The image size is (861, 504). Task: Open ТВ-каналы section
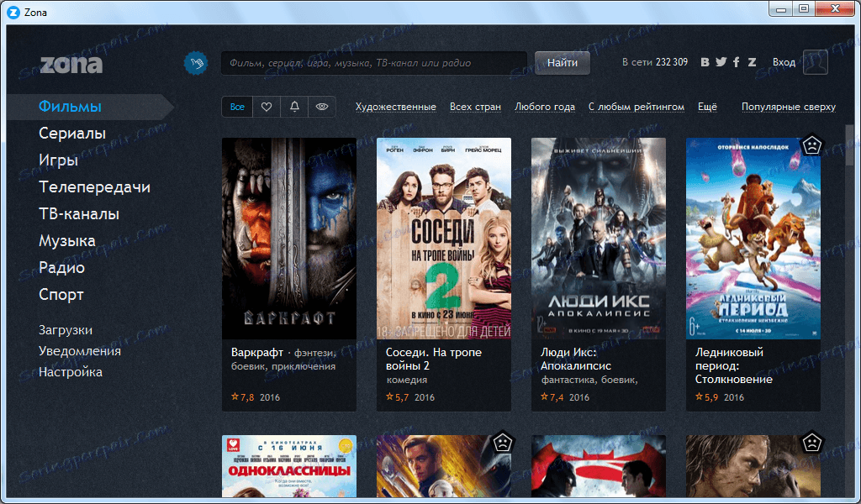(x=79, y=214)
